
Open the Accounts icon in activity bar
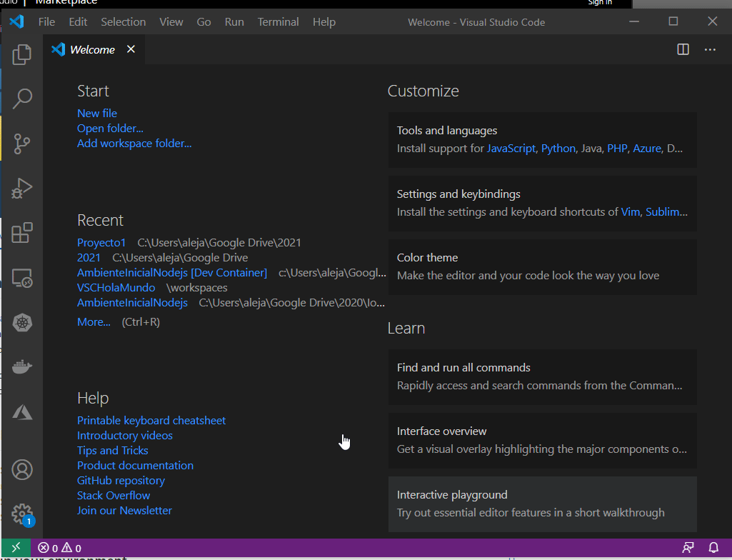click(22, 470)
